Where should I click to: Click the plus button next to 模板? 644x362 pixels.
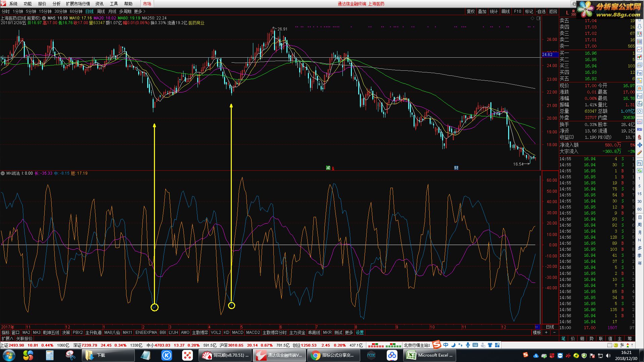tap(546, 333)
